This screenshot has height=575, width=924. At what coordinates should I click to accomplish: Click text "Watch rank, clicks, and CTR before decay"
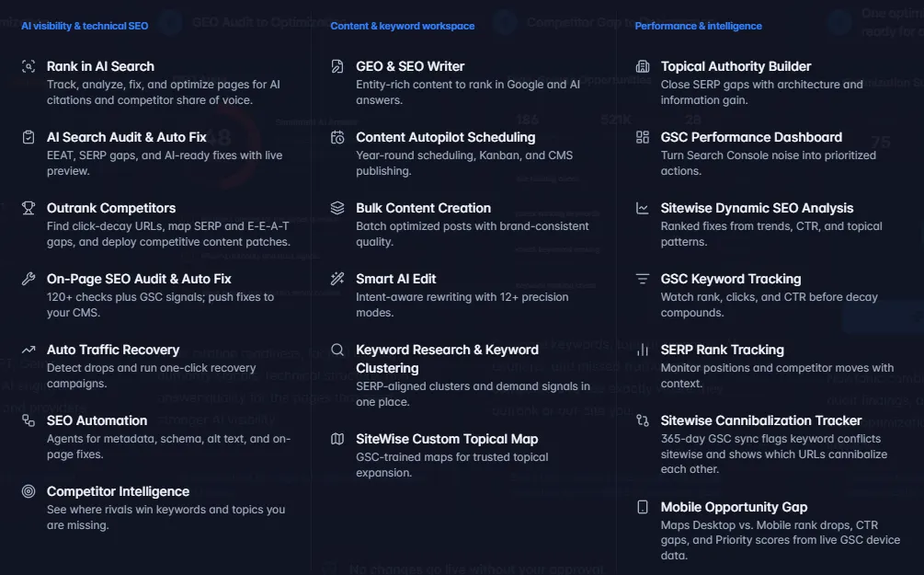pyautogui.click(x=769, y=296)
